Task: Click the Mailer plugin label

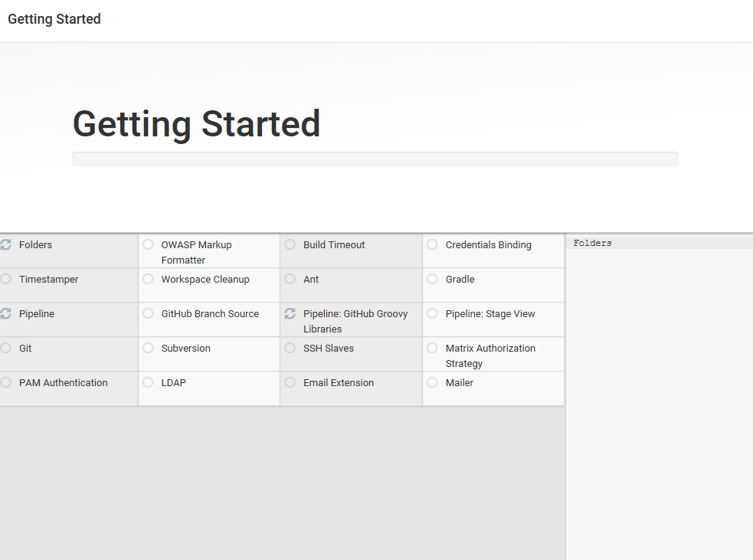Action: (460, 383)
